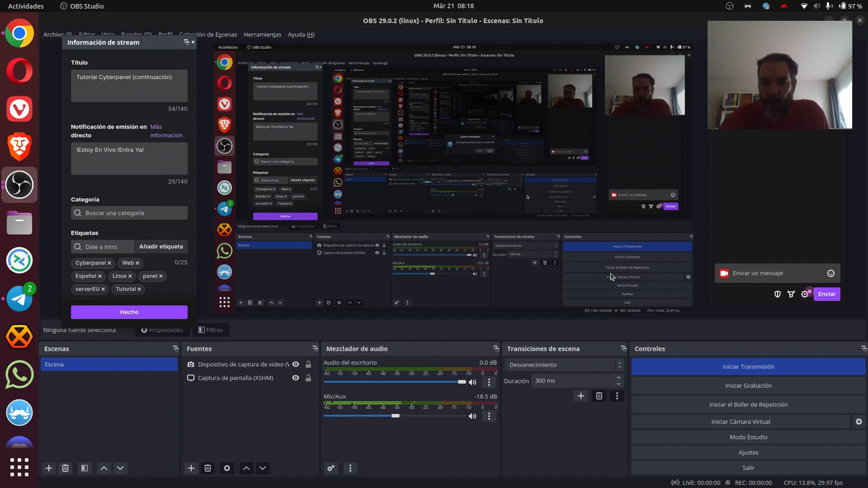
Task: Open scene filters icon in Escenas toolbar
Action: pyautogui.click(x=84, y=468)
